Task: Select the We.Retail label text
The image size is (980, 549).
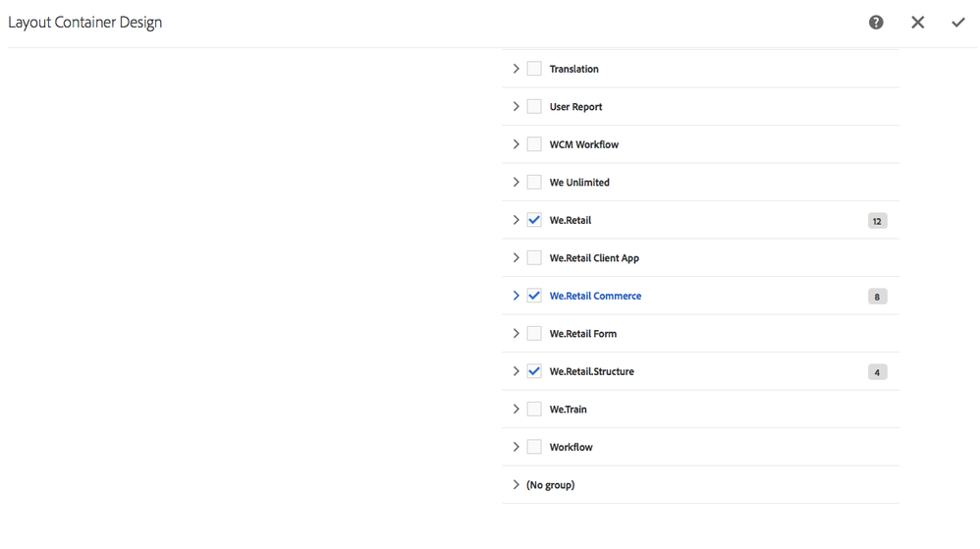Action: 570,220
